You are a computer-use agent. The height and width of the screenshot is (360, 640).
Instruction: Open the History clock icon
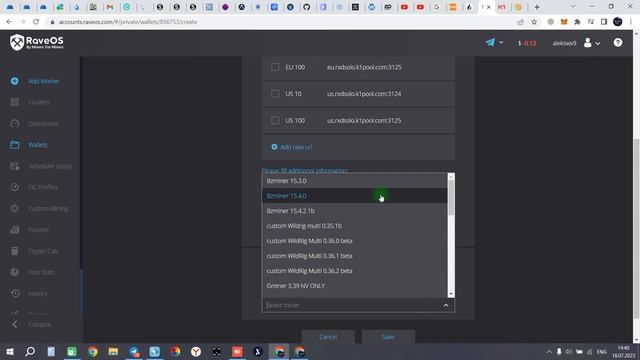15,293
